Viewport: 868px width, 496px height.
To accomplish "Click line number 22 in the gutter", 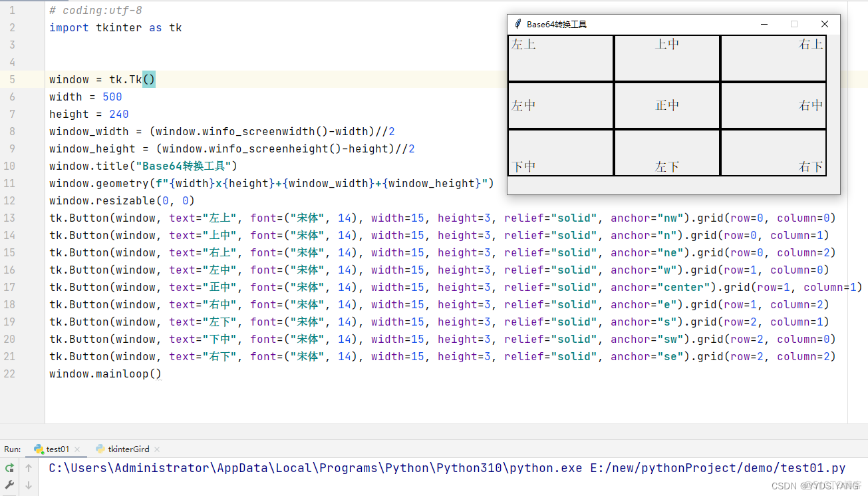I will coord(9,374).
